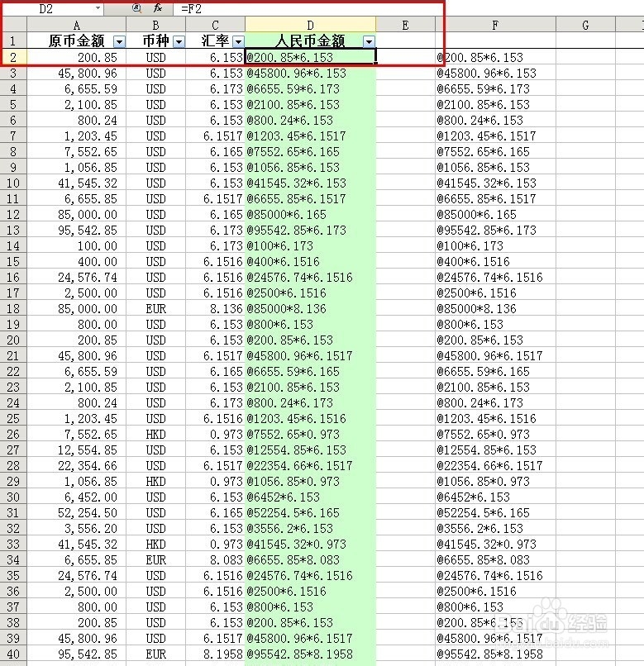Click amount 7,552.65 in row 8
Screen dimensions: 644x666
point(77,152)
